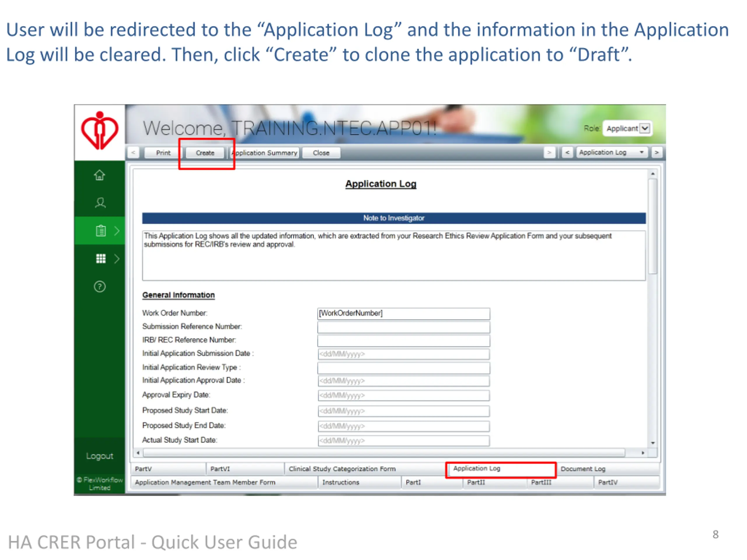The image size is (747, 560).
Task: Click the Submission Reference Number field
Action: point(403,327)
